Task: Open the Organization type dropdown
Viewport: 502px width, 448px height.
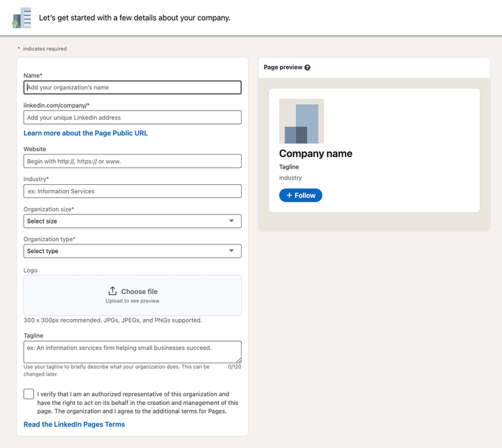Action: (132, 251)
